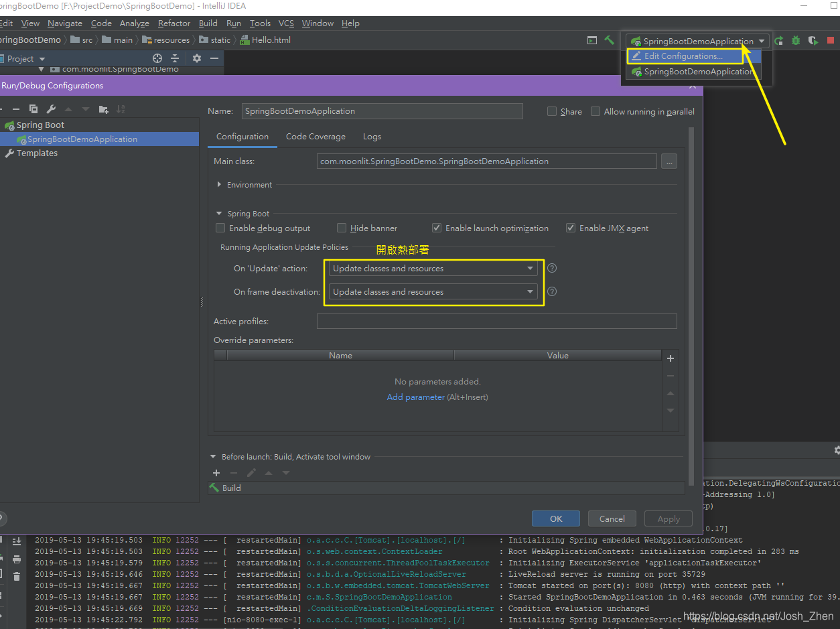
Task: Select Edit Configurations... in dropdown menu
Action: [x=693, y=56]
